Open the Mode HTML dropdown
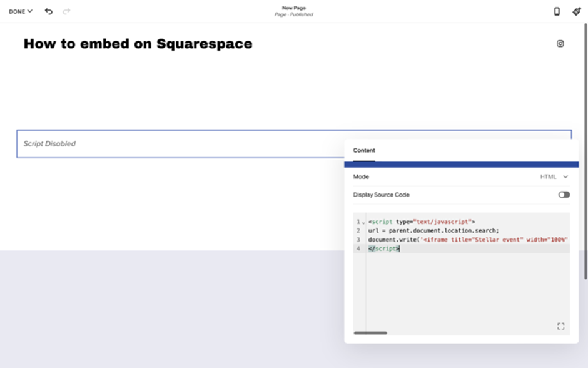This screenshot has width=588, height=368. coord(554,176)
